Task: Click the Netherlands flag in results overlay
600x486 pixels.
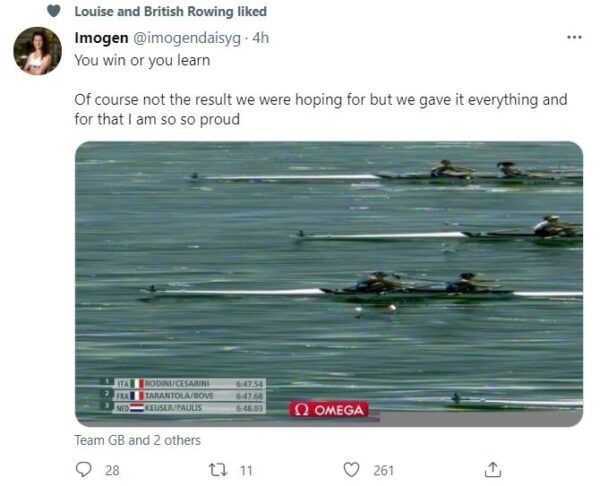Action: (137, 408)
